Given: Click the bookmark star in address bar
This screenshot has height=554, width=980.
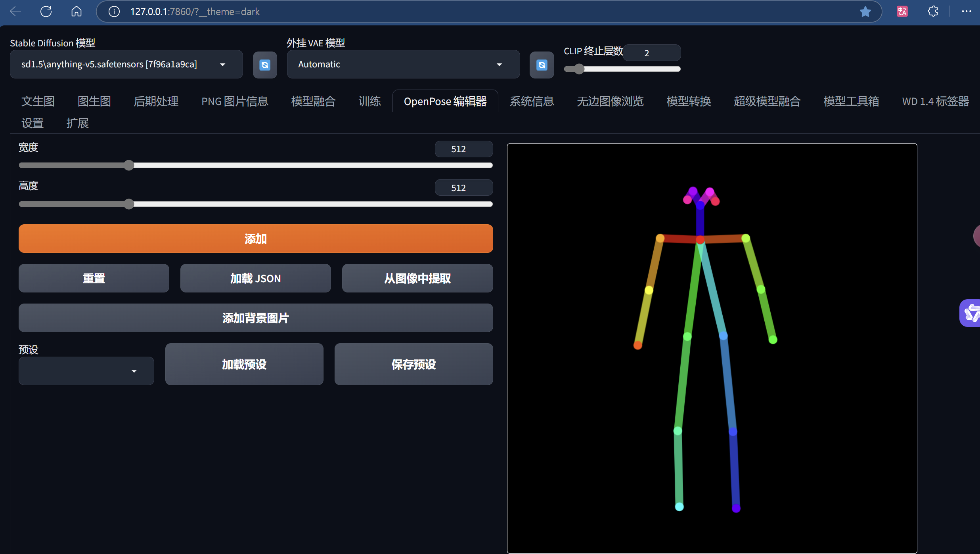Looking at the screenshot, I should [x=865, y=11].
